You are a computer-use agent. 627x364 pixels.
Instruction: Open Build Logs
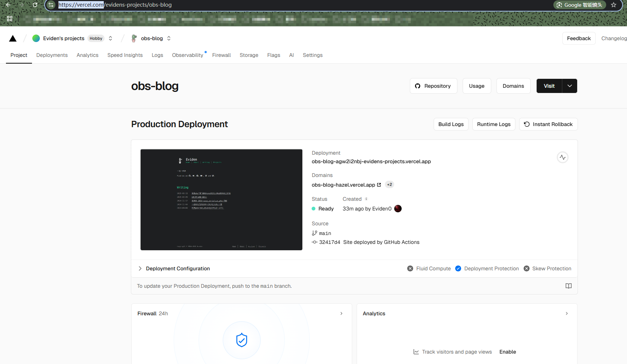click(x=451, y=124)
